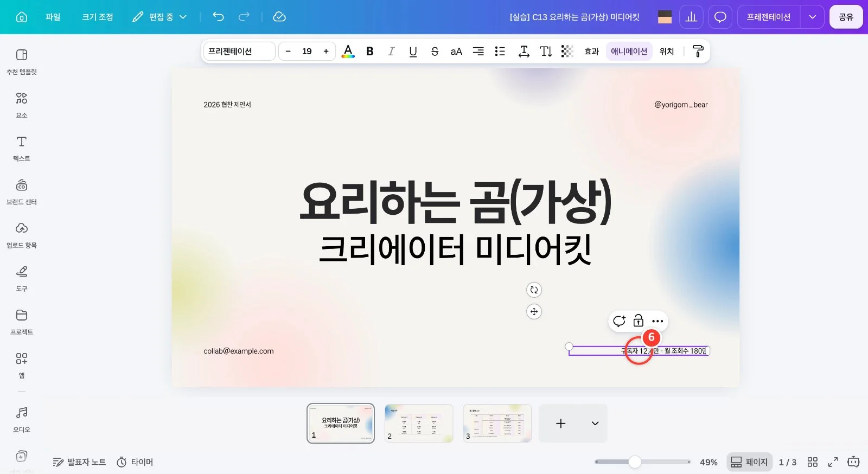Change text alignment
The image size is (868, 474).
click(478, 51)
